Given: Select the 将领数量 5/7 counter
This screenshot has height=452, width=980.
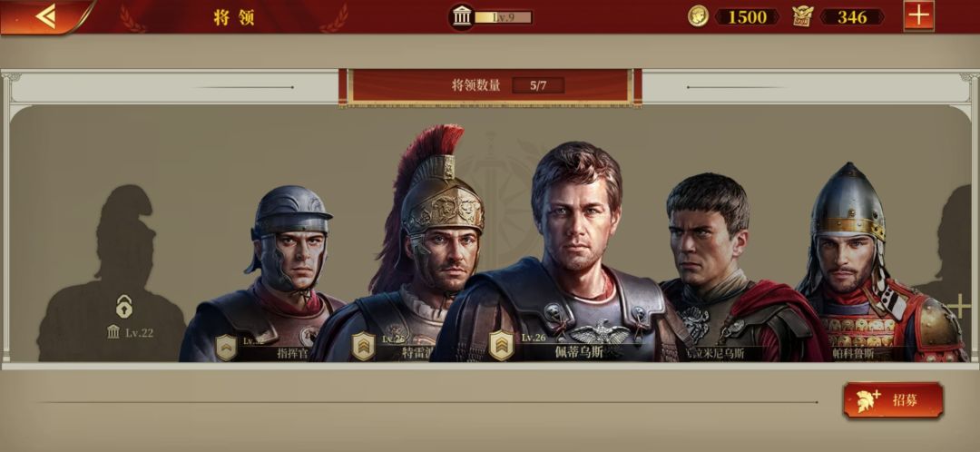Looking at the screenshot, I should [491, 86].
